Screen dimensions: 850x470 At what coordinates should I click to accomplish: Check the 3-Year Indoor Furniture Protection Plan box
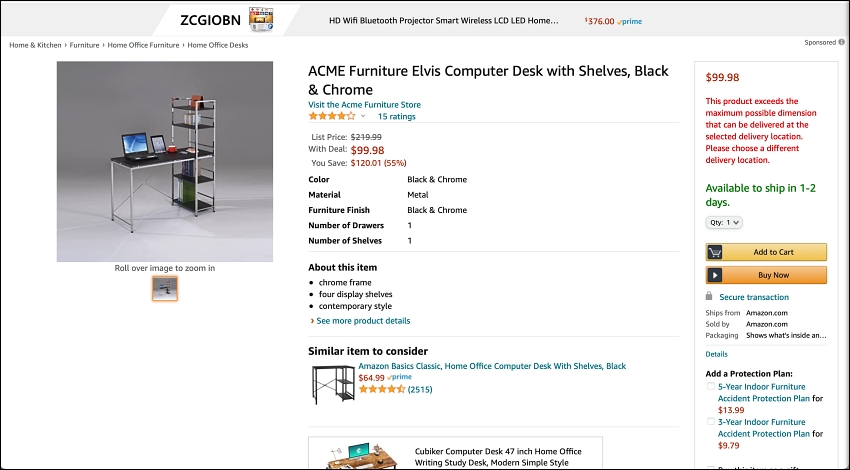pyautogui.click(x=710, y=422)
